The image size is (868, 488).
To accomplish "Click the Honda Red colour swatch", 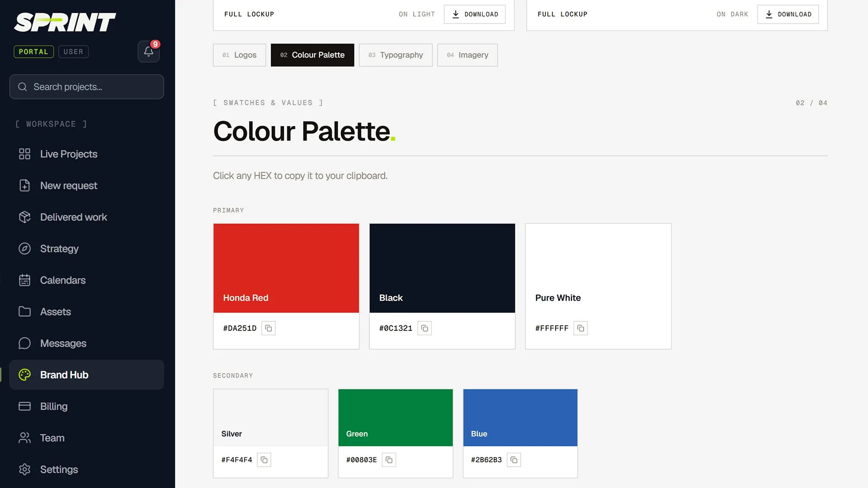I will pos(286,268).
